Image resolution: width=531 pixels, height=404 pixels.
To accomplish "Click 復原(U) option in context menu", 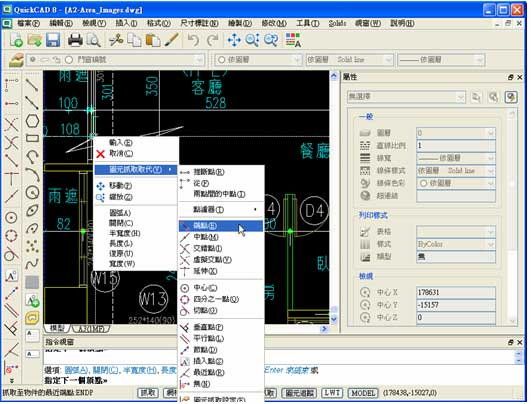I will pyautogui.click(x=135, y=254).
